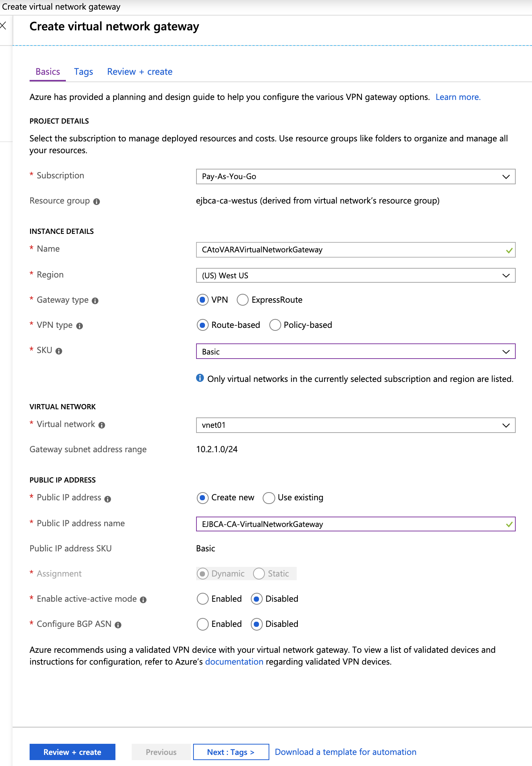Click the Configure BGP ASN info icon
Image resolution: width=532 pixels, height=766 pixels.
[118, 625]
